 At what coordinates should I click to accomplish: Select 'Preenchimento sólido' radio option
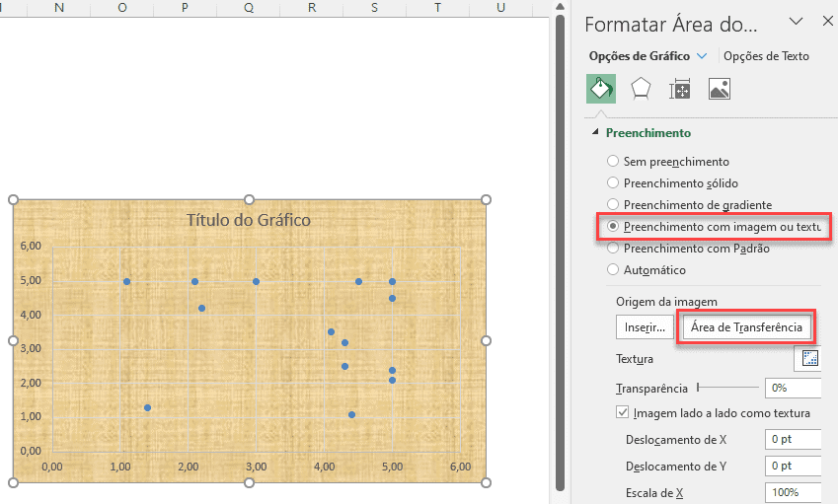point(613,182)
